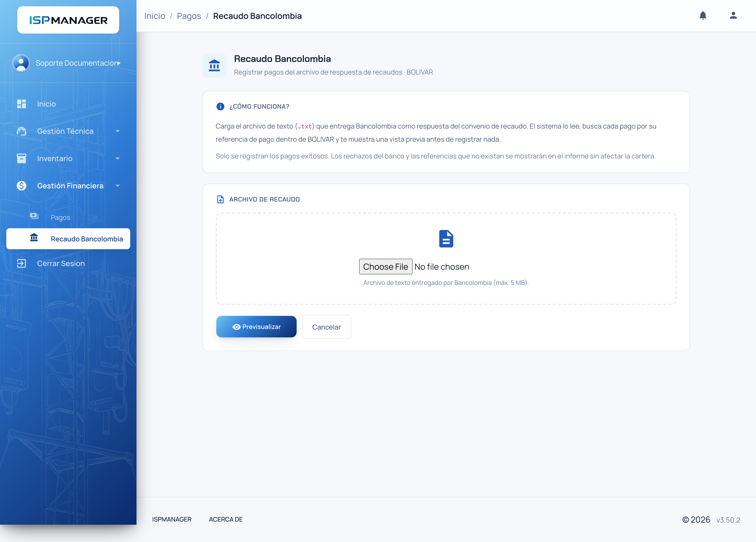Click the Inicio dashboard icon

click(22, 104)
